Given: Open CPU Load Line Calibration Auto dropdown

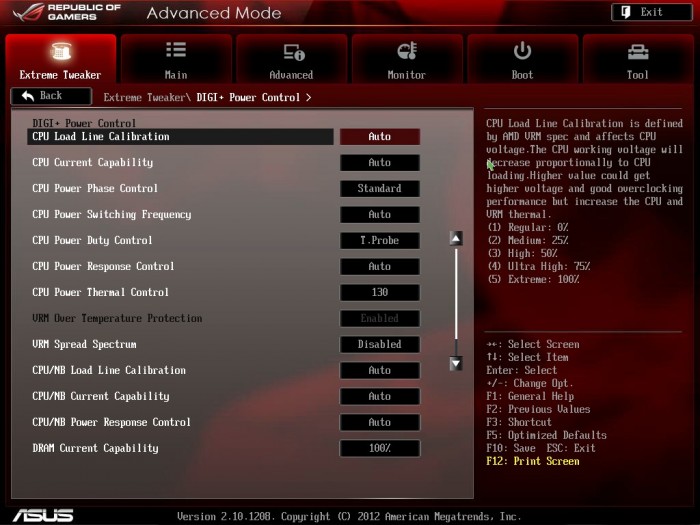Looking at the screenshot, I should coord(379,137).
